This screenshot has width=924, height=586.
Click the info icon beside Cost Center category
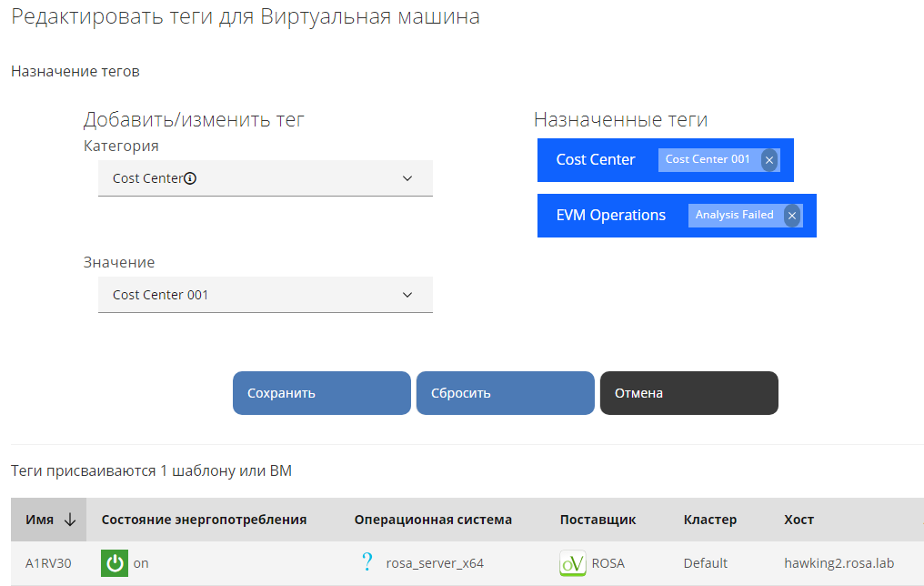pos(190,179)
